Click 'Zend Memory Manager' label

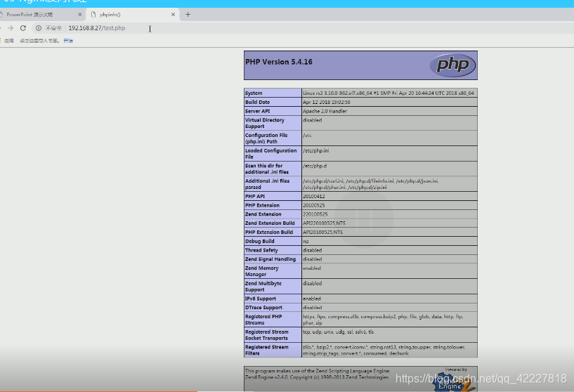pyautogui.click(x=262, y=271)
